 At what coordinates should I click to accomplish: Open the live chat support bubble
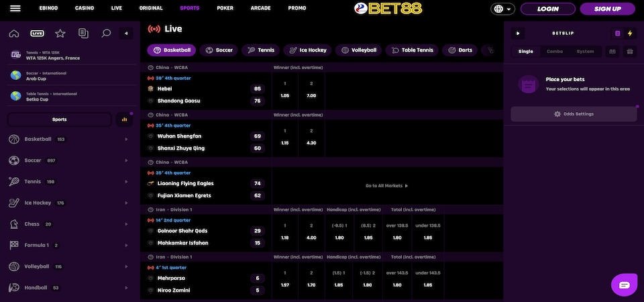(x=625, y=285)
